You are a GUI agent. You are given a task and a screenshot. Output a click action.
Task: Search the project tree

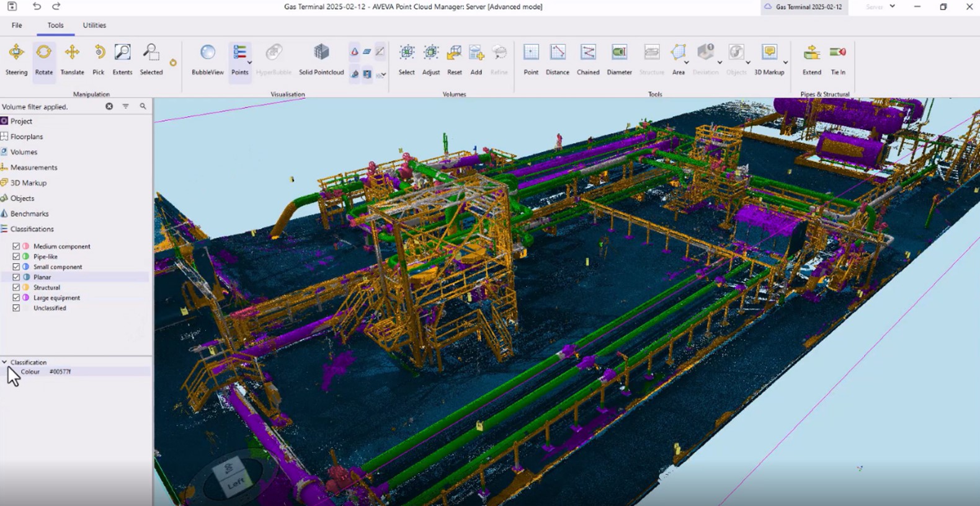[143, 107]
